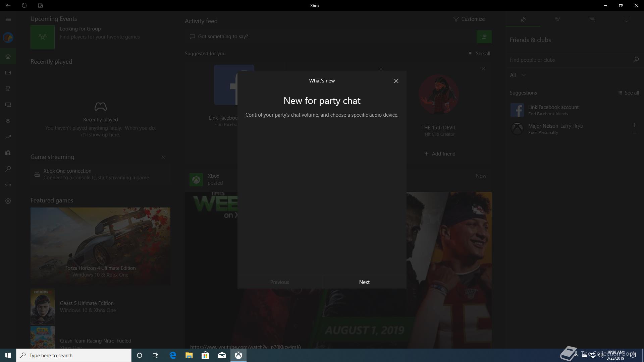Viewport: 644px width, 362px height.
Task: Open Search icon in sidebar
Action: 8,169
